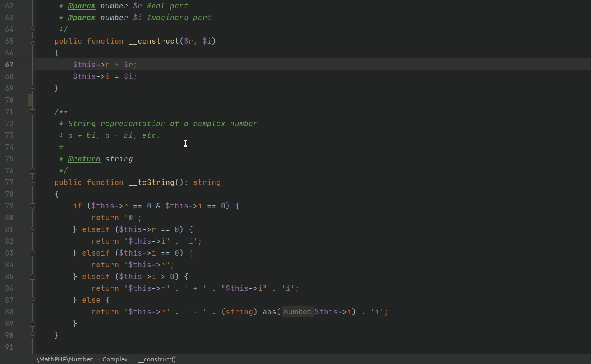Viewport: 591px width, 364px height.
Task: Select the Complex breadcrumb
Action: (115, 359)
